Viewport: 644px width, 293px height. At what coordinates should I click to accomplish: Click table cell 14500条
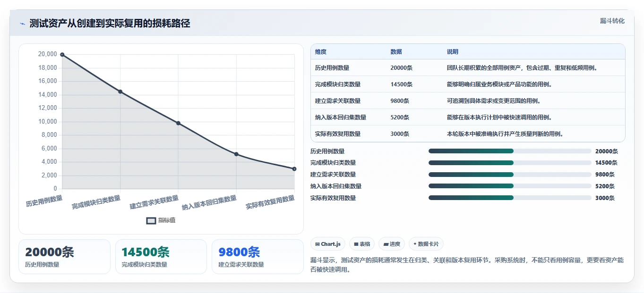click(401, 84)
